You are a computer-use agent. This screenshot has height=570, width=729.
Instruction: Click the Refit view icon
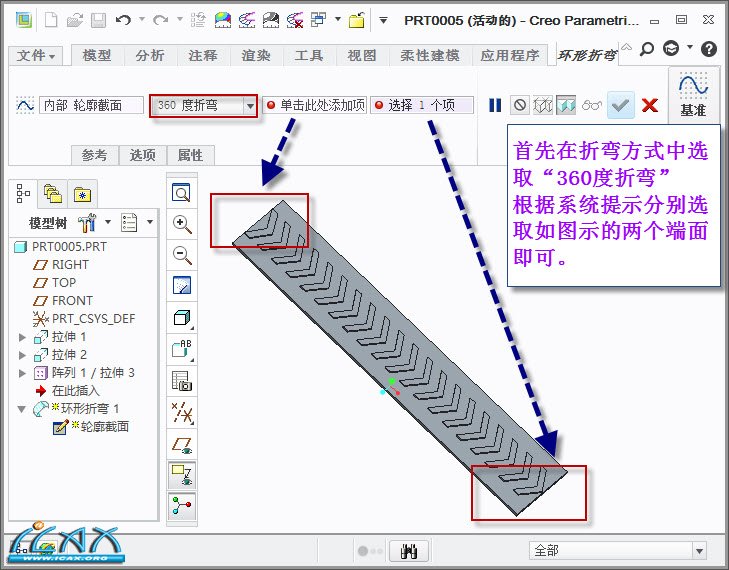181,192
